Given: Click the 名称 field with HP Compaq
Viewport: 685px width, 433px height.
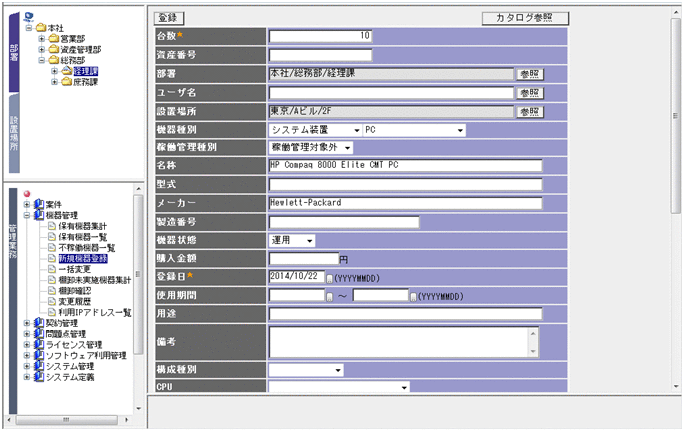Looking at the screenshot, I should pyautogui.click(x=405, y=165).
